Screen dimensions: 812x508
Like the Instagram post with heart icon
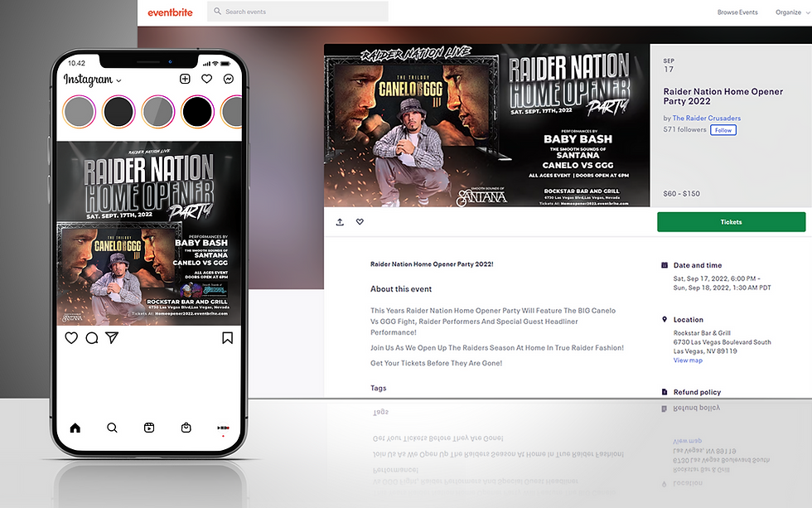coord(71,338)
